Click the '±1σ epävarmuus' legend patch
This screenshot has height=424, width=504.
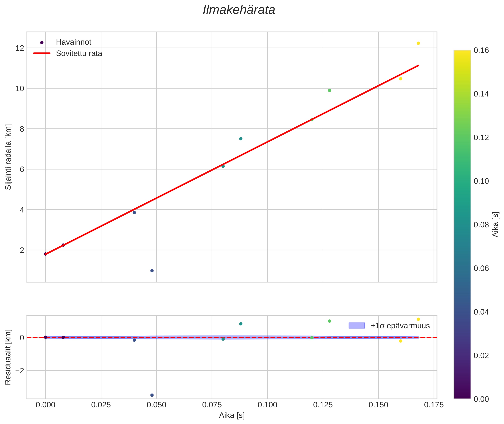coord(357,326)
